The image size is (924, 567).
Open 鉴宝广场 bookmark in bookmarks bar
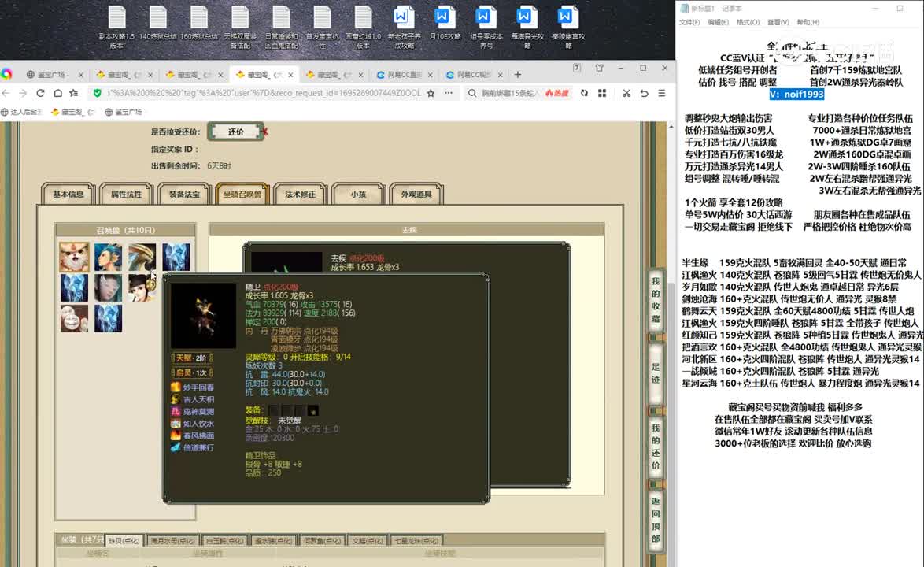pyautogui.click(x=124, y=112)
